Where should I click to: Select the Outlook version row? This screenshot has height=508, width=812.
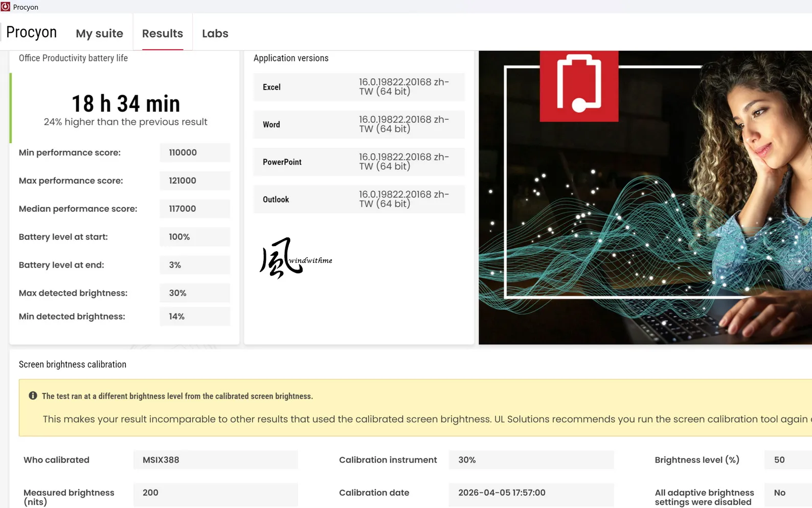tap(359, 199)
